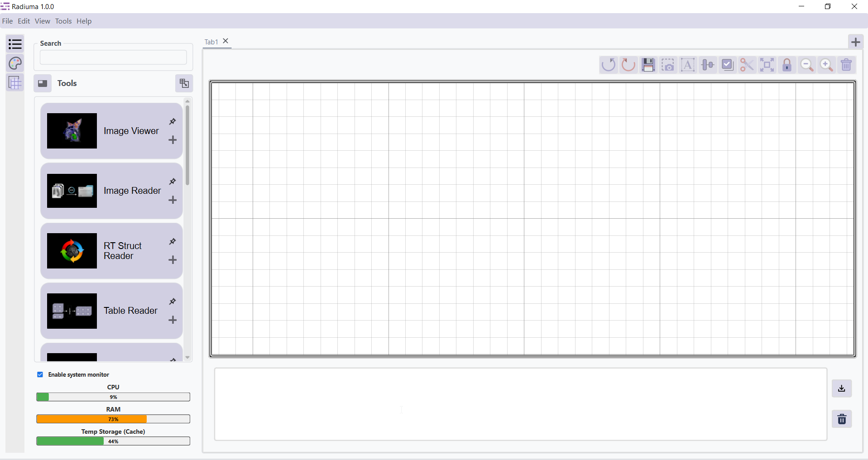Viewport: 868px width, 460px height.
Task: Click the Image Reader thumbnail
Action: tap(72, 191)
